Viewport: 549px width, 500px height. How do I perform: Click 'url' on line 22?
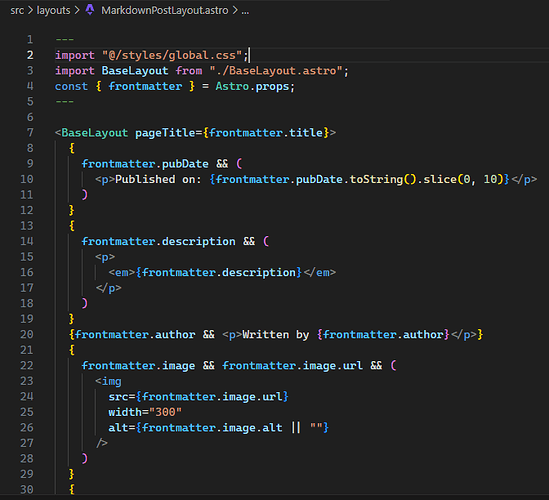click(x=353, y=366)
